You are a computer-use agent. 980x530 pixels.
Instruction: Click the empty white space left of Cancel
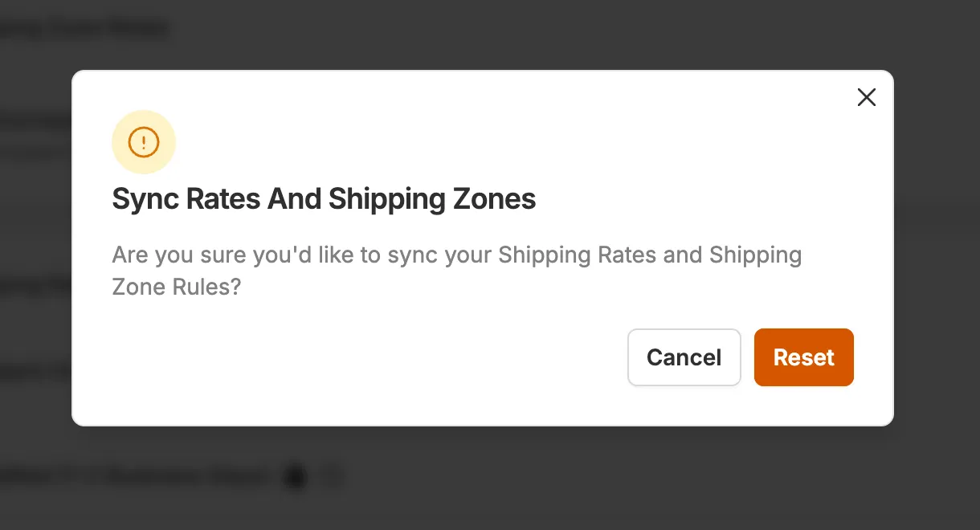(x=361, y=357)
